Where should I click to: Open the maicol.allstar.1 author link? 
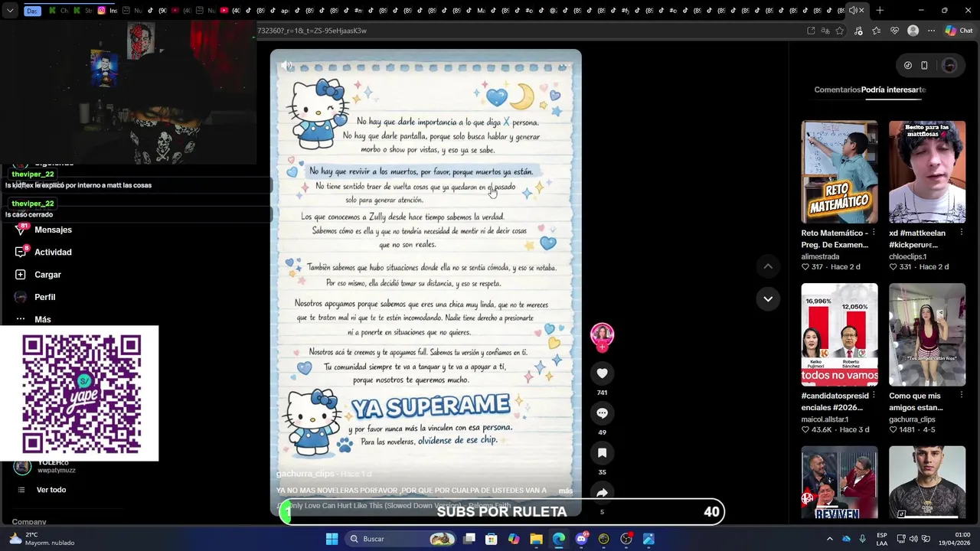point(825,419)
